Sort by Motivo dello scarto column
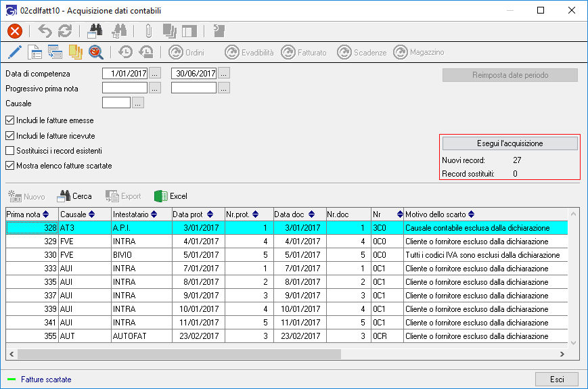This screenshot has height=389, width=588. coord(440,214)
